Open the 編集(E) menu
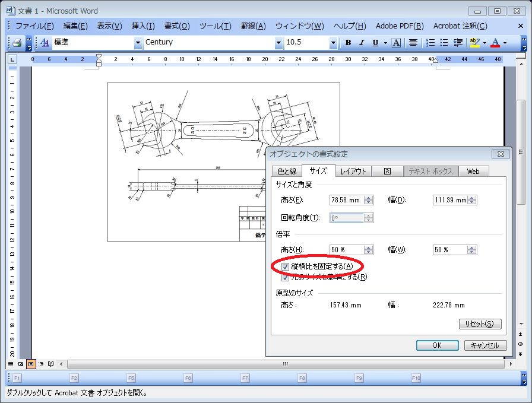The height and width of the screenshot is (403, 532). coord(75,26)
